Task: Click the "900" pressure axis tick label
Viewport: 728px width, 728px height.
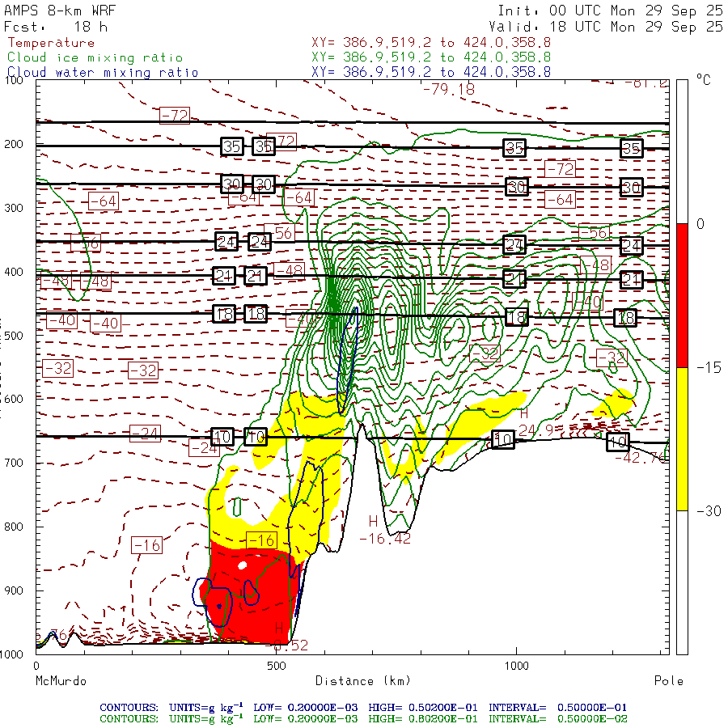Action: (14, 591)
